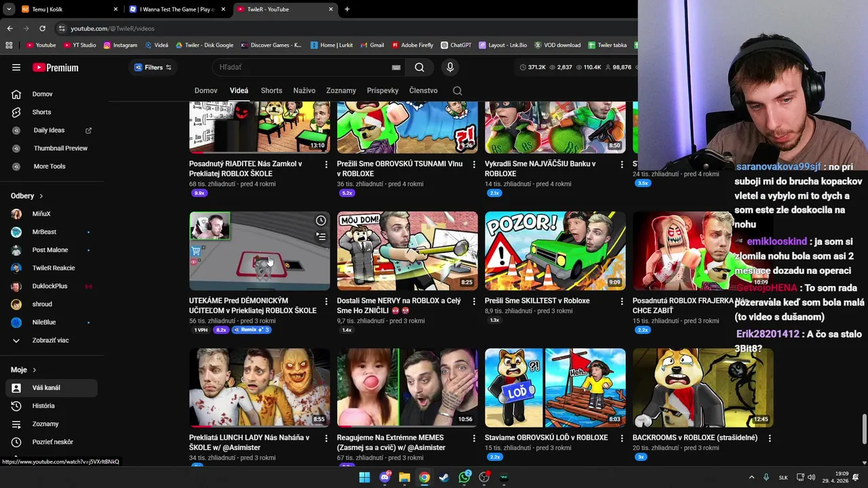Switch to the Domov channel tab
Viewport: 868px width, 488px height.
click(205, 90)
